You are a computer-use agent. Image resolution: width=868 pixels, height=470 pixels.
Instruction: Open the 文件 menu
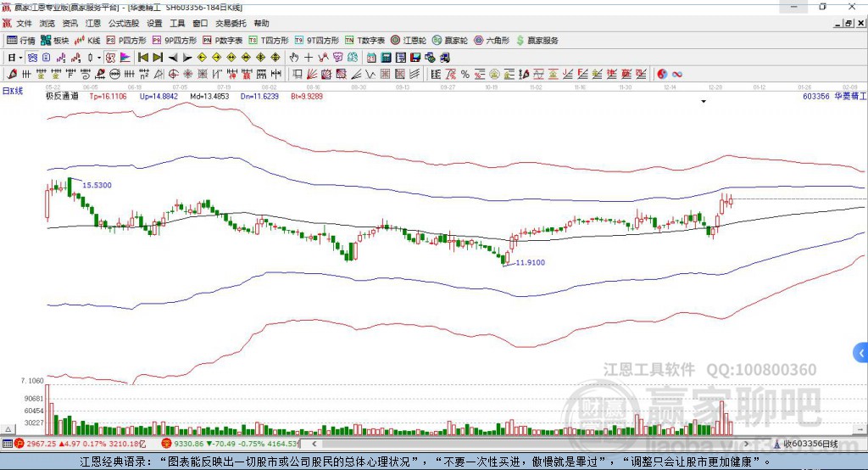25,23
